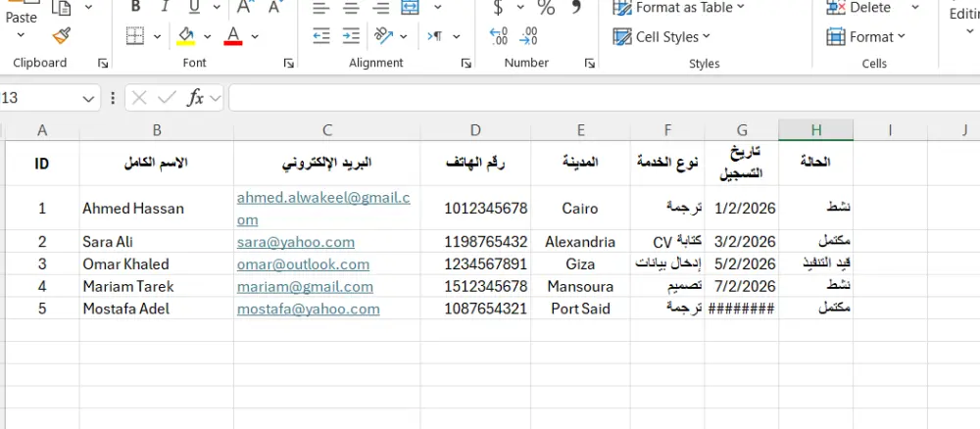Open the omar@outlook.com email link
Image resolution: width=980 pixels, height=429 pixels.
tap(303, 264)
